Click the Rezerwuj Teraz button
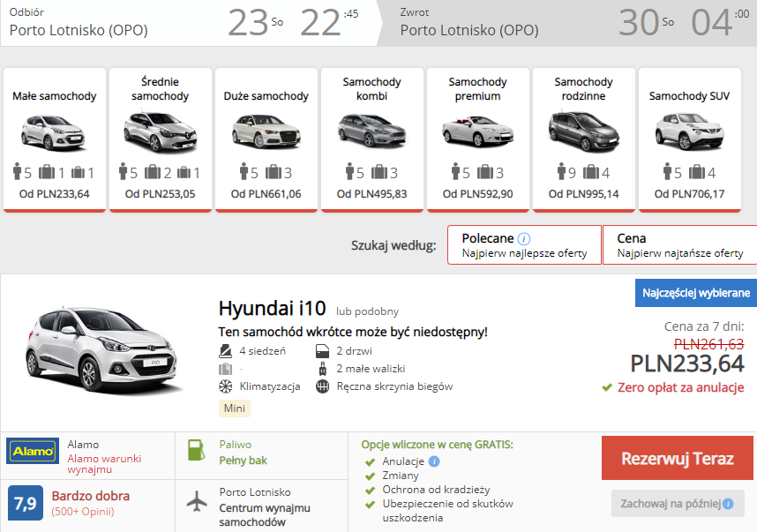The width and height of the screenshot is (757, 532). coord(678,458)
